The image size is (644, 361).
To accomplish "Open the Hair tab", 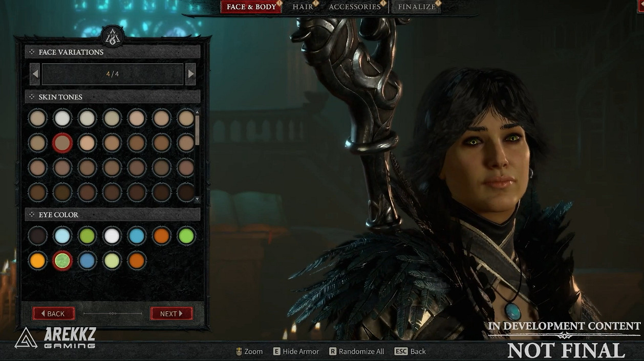I will pos(303,7).
